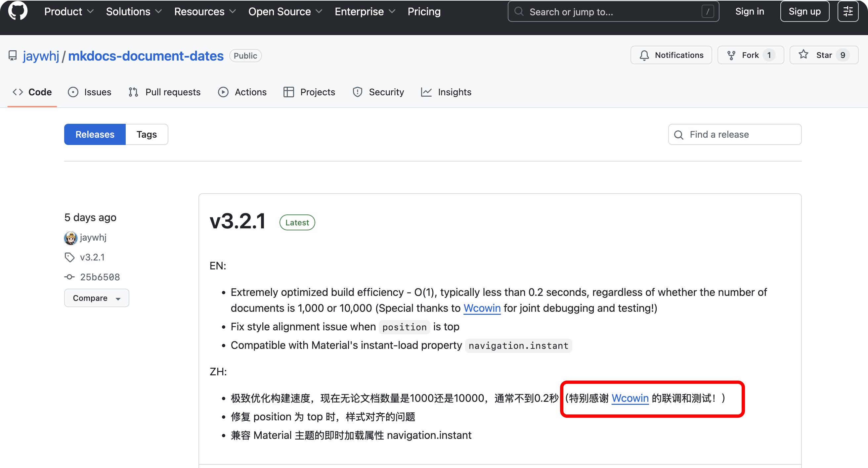Screen dimensions: 868x468
Task: Click the Latest release badge
Action: 297,222
